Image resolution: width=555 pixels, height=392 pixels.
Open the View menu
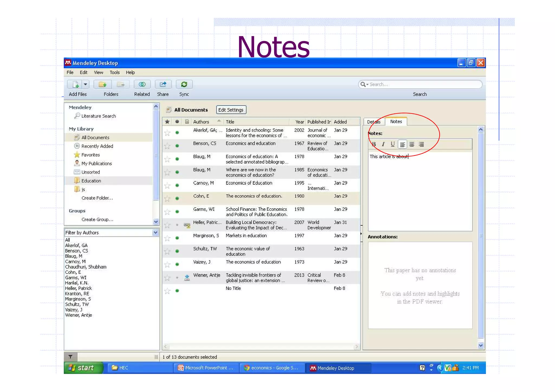pyautogui.click(x=98, y=72)
